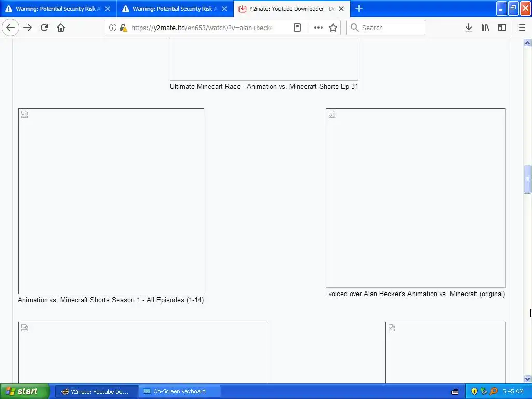Toggle the Firefox sidebar
Screen dimensions: 532x399
(502, 28)
